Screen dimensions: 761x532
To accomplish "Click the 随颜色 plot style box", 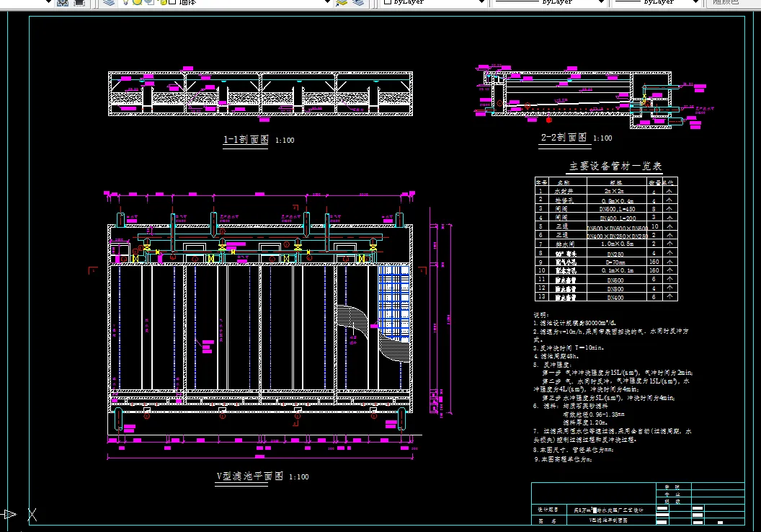I will pos(733,2).
